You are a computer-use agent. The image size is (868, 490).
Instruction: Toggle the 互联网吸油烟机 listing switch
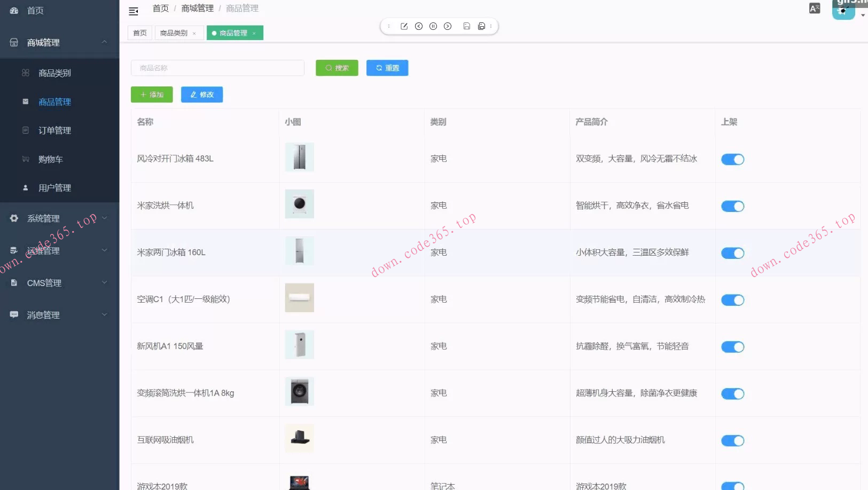click(732, 440)
